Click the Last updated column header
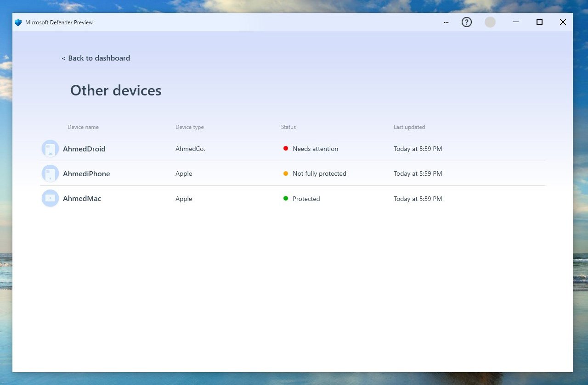 [x=409, y=127]
